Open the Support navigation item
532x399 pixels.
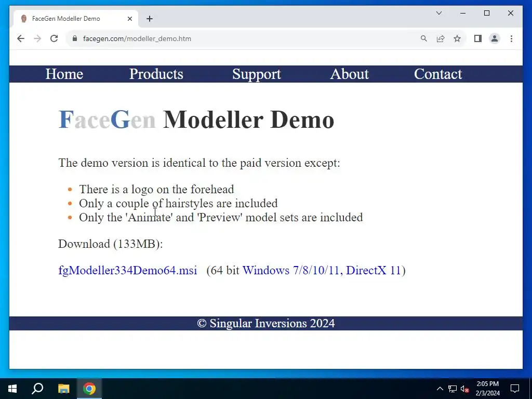[257, 74]
